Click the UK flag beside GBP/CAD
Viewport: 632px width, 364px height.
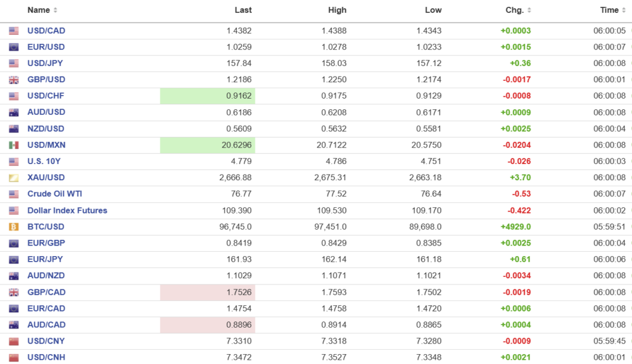14,292
